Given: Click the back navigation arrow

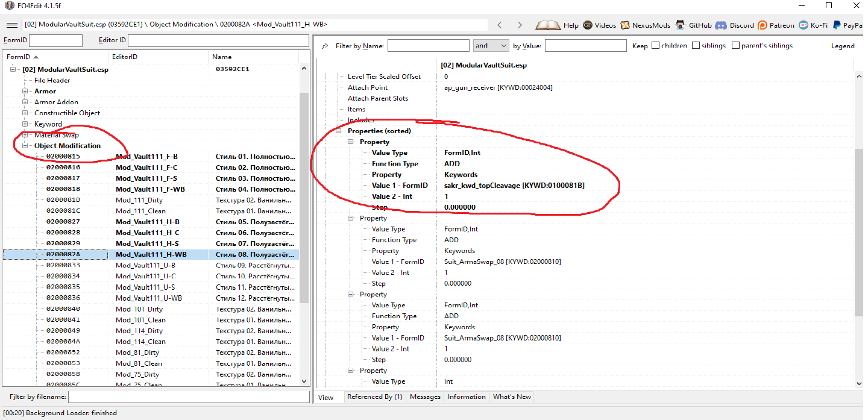Looking at the screenshot, I should coord(499,25).
